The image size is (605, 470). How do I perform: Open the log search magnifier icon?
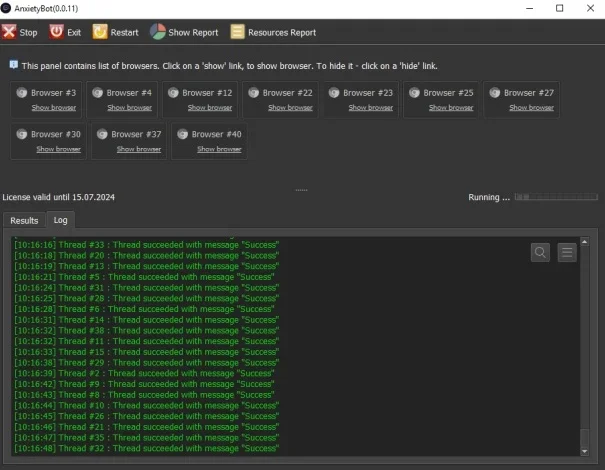click(540, 253)
